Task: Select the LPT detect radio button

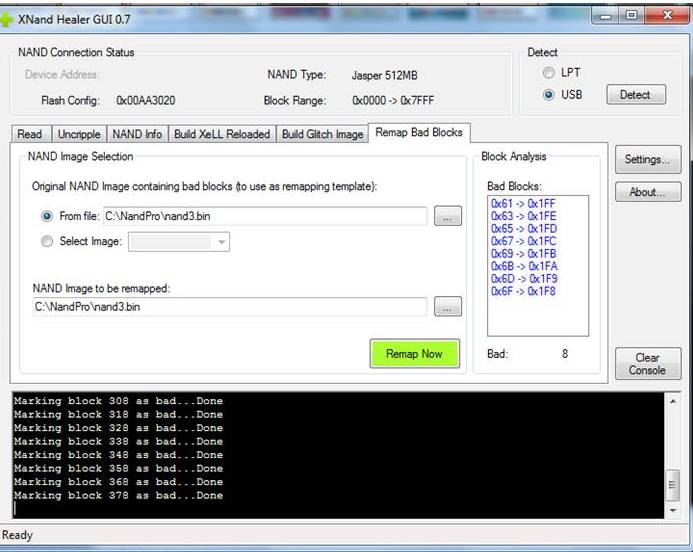Action: coord(548,72)
